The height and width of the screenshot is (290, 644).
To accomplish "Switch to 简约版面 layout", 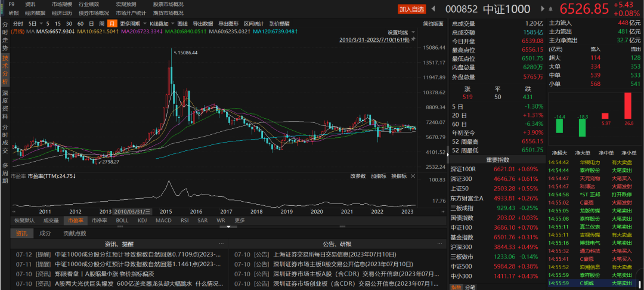I will (x=433, y=23).
